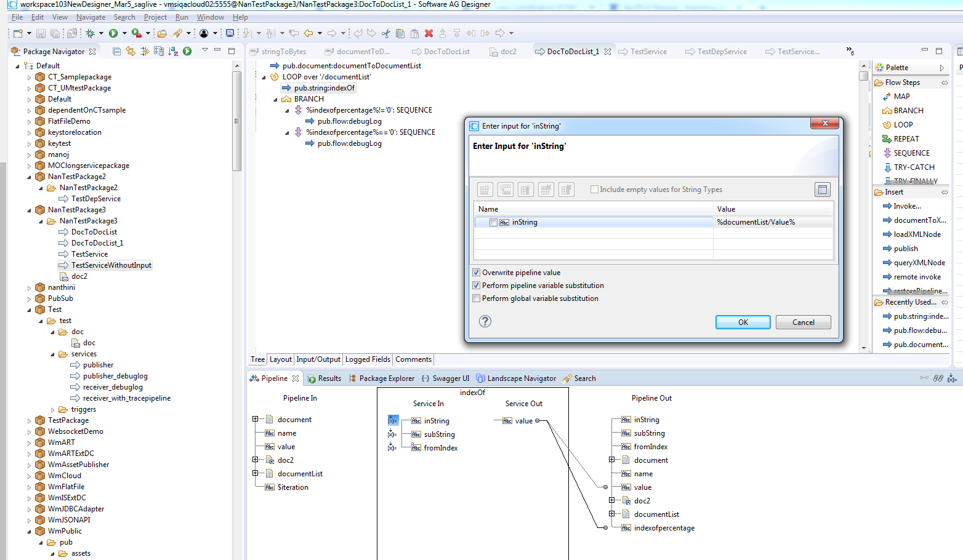This screenshot has width=963, height=560.
Task: Uncheck Perform pipeline variable substitution
Action: point(476,286)
